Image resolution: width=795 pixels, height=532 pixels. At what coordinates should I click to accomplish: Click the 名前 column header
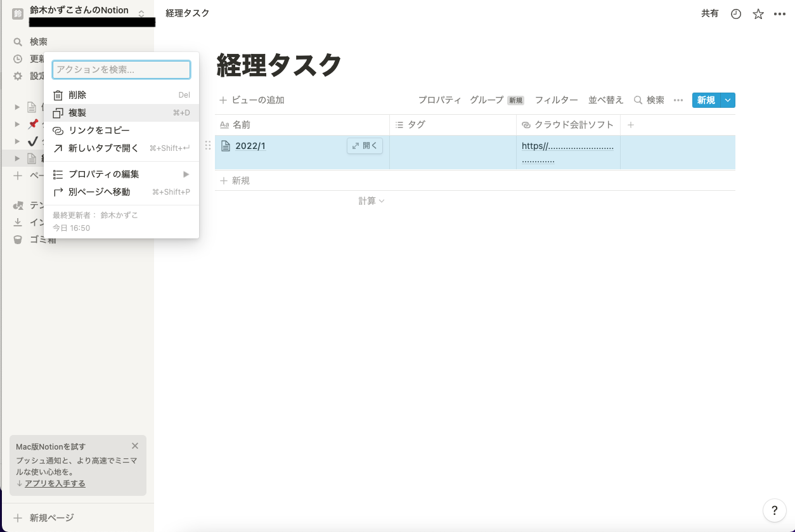[x=302, y=125]
